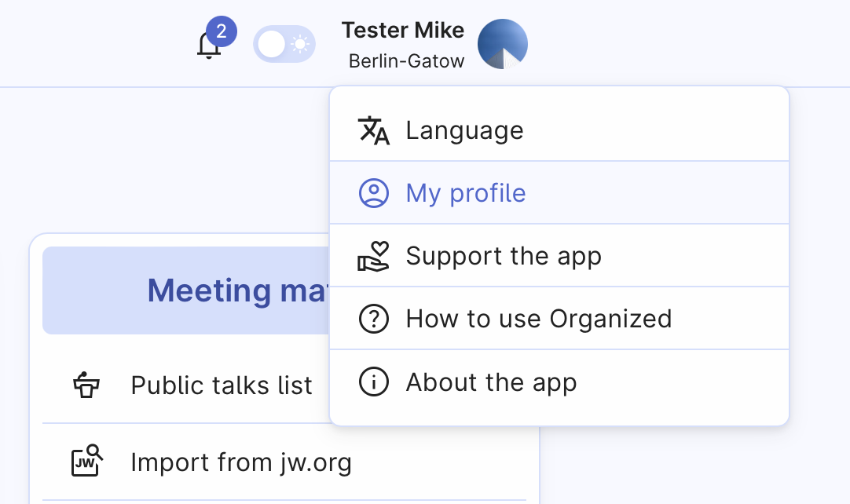This screenshot has height=504, width=850.
Task: Toggle the light/dark theme switch
Action: coord(284,43)
